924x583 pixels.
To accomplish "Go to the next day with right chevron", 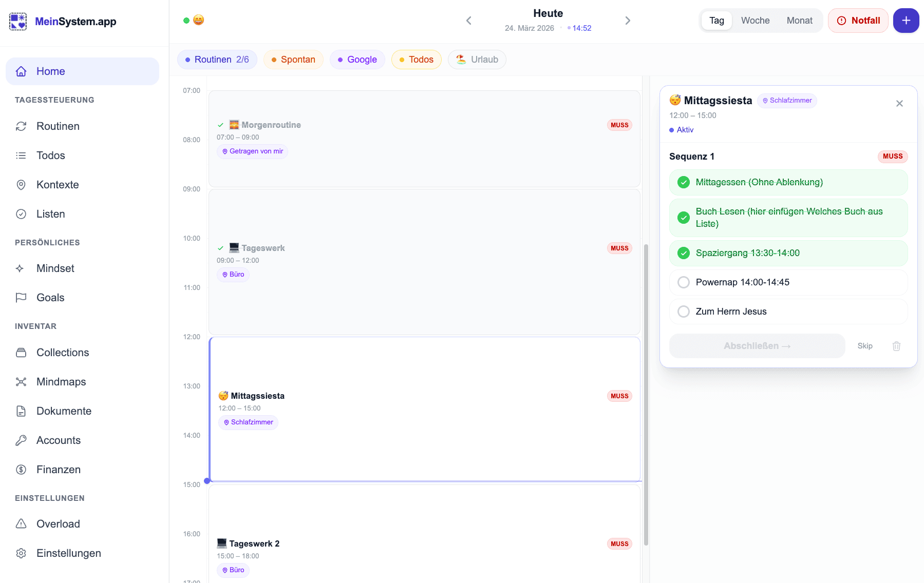I will click(628, 21).
